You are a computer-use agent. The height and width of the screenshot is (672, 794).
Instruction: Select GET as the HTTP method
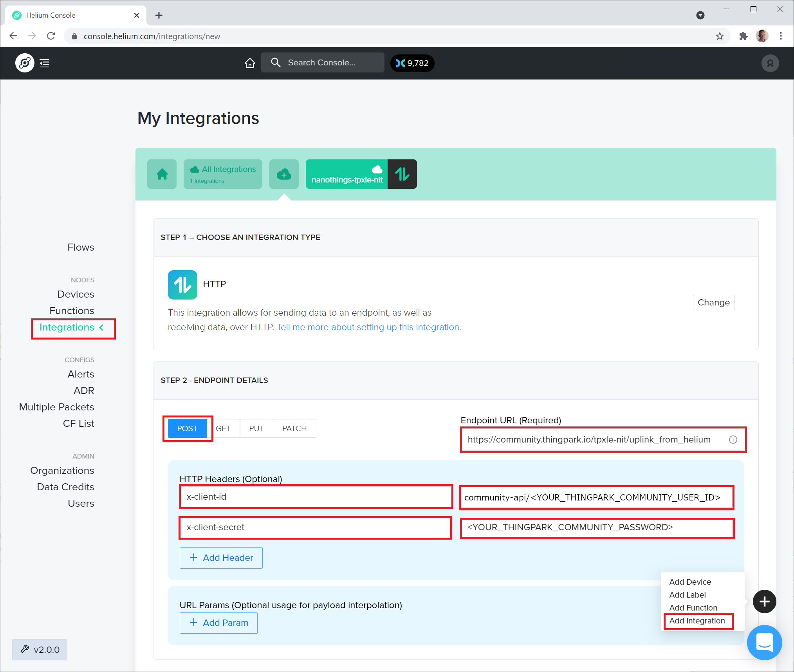click(x=223, y=428)
